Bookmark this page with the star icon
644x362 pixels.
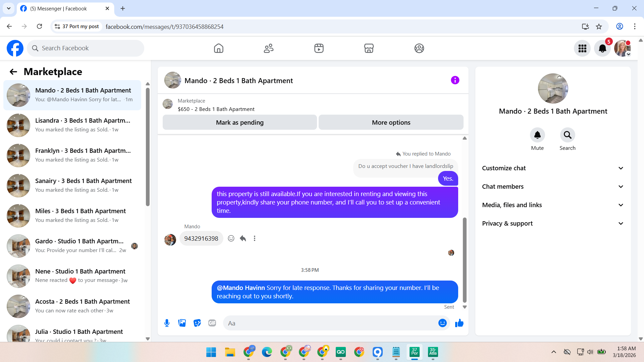[599, 26]
